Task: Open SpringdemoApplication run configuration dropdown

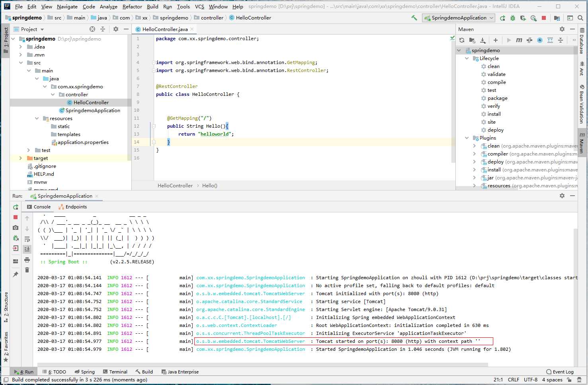Action: coord(459,18)
